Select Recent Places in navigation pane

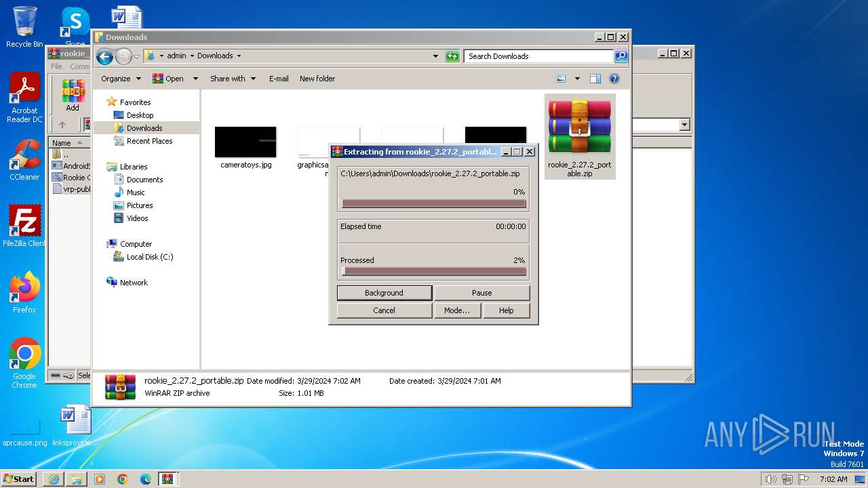[149, 141]
